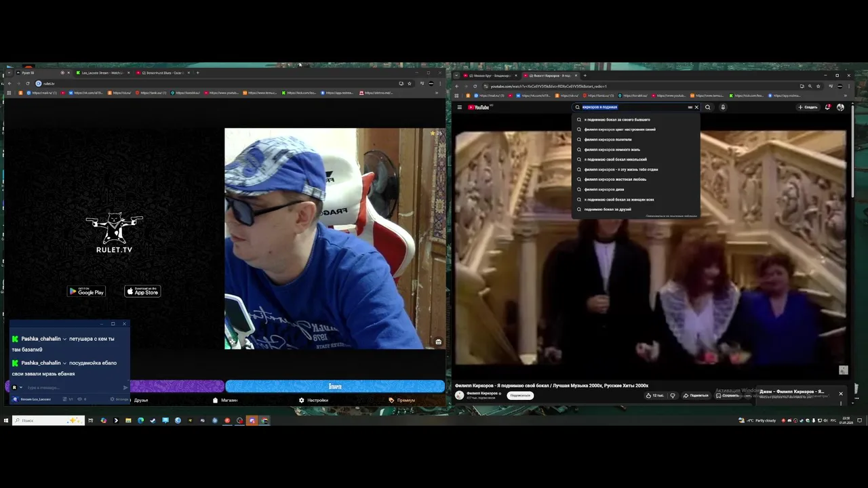Bookmark YouTube page with star icon
Viewport: 868px width, 488px height.
coord(818,86)
